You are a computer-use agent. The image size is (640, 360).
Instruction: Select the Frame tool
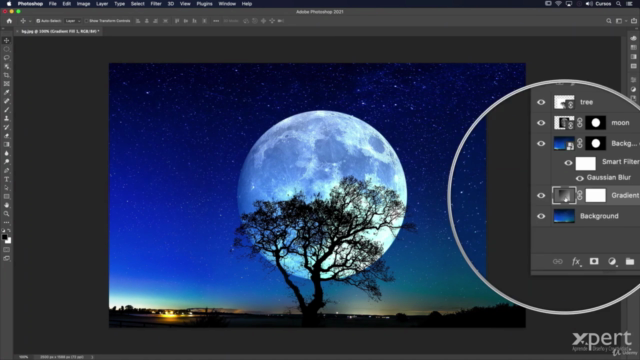tap(7, 84)
